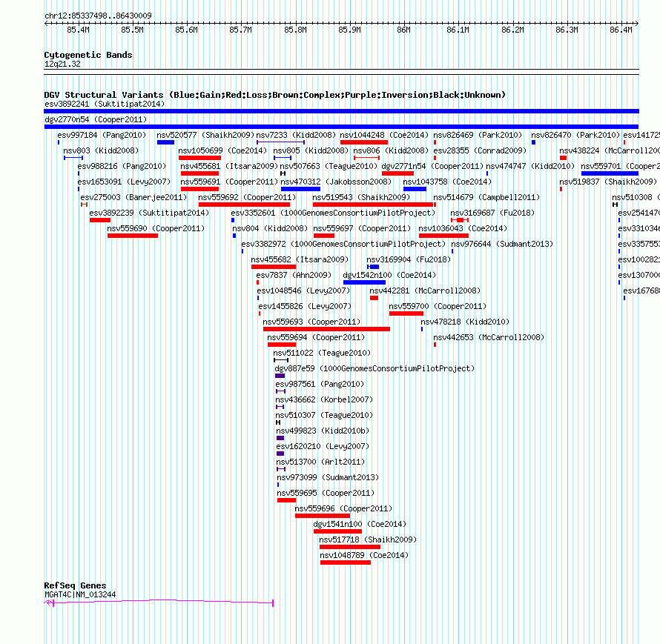The height and width of the screenshot is (644, 660).
Task: Click the dgv2771n54 red loss bar
Action: 397,173
